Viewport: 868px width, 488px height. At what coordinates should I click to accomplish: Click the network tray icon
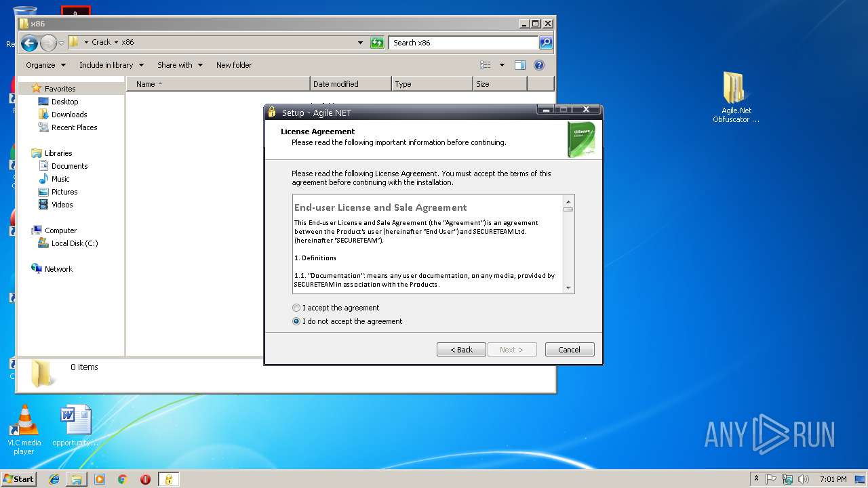tap(787, 479)
